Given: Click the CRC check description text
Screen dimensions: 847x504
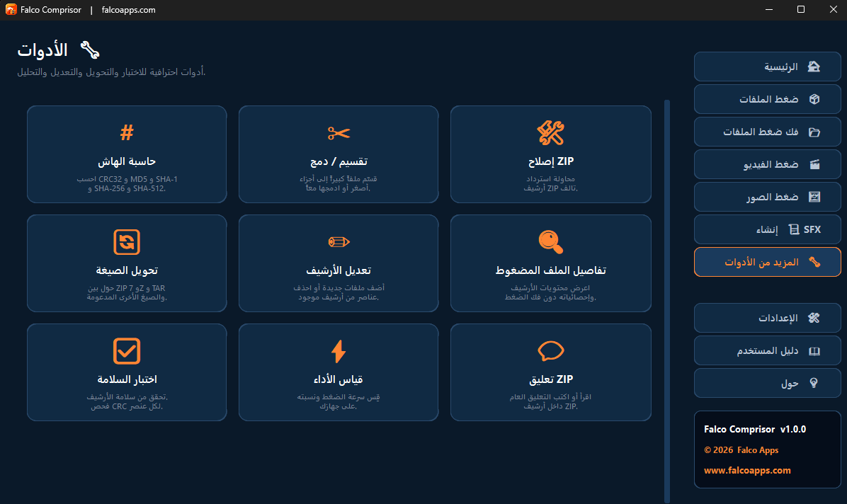Looking at the screenshot, I should coord(127,402).
